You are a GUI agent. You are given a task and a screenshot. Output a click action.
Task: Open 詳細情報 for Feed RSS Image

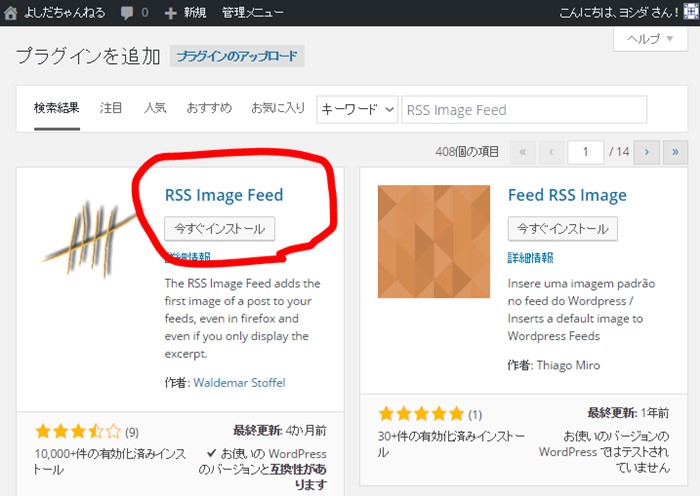(530, 258)
